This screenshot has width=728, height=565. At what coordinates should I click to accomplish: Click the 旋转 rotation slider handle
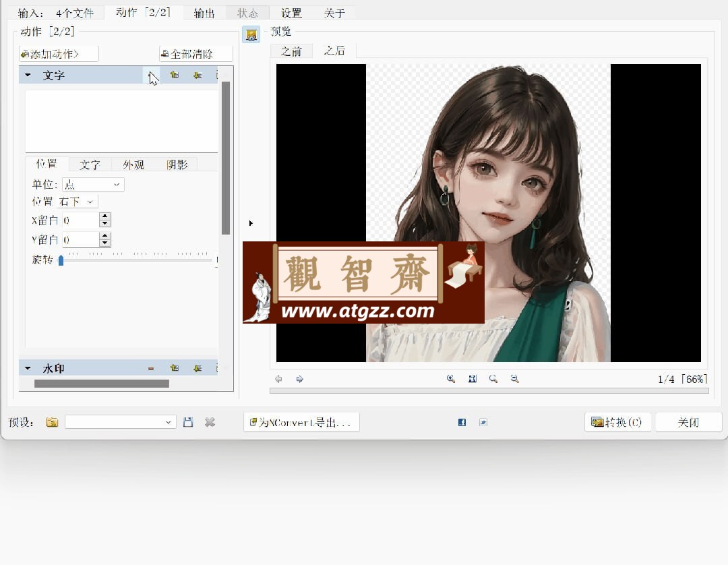61,261
